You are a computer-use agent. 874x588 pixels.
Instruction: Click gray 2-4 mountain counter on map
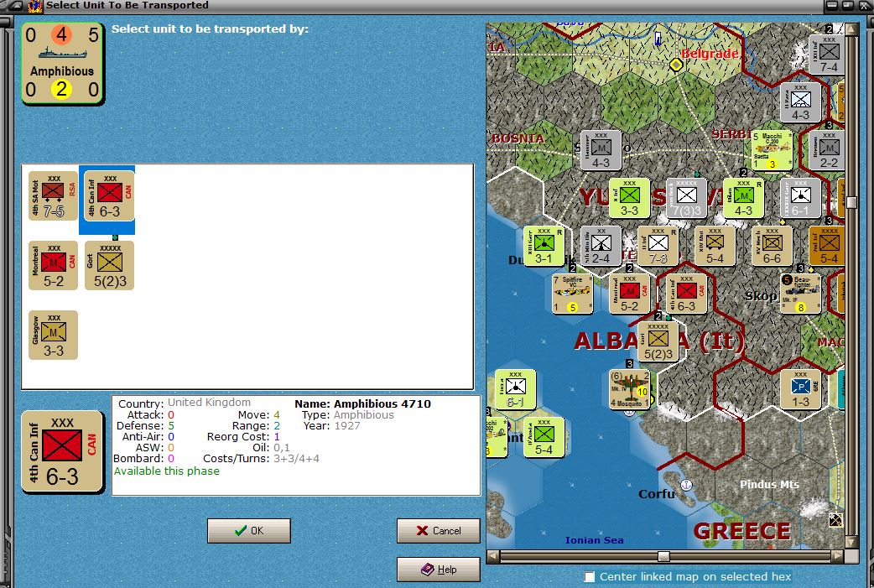[x=601, y=246]
